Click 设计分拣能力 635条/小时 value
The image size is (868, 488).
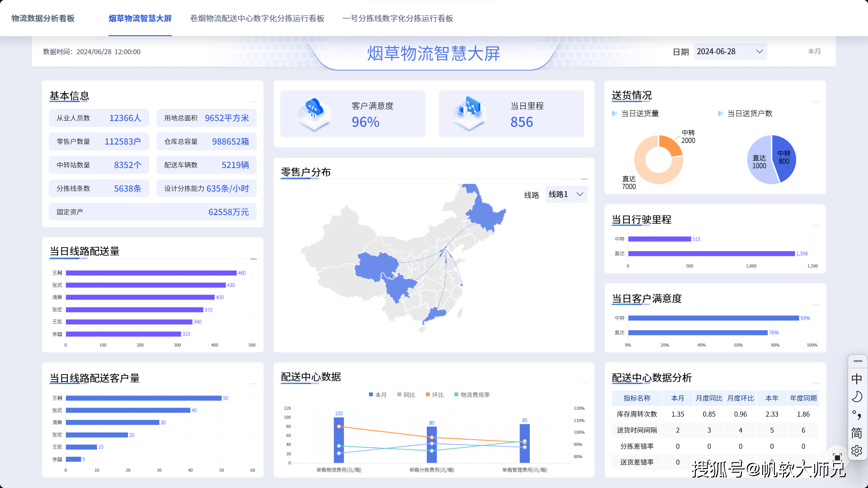[227, 188]
